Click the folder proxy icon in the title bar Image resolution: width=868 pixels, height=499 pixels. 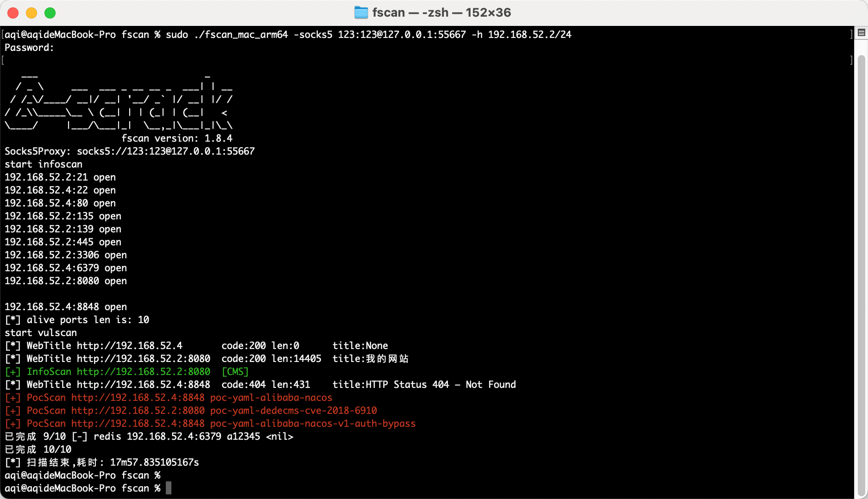point(361,12)
